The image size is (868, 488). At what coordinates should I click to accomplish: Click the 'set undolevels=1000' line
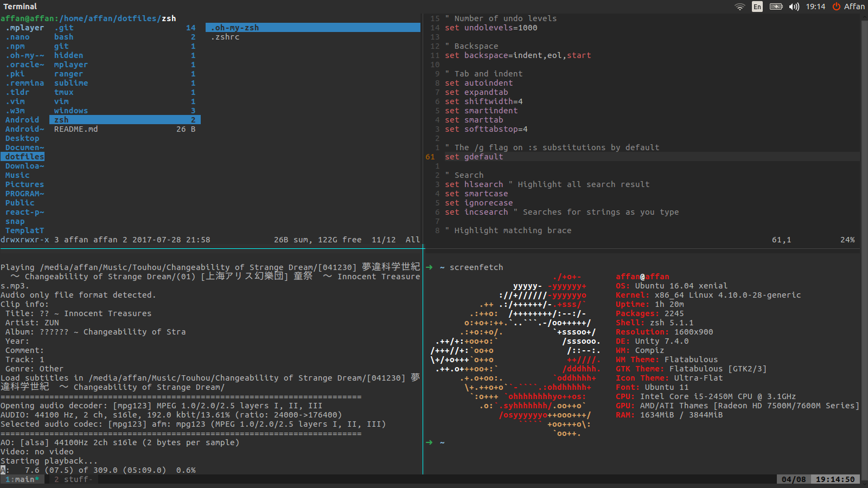(491, 28)
